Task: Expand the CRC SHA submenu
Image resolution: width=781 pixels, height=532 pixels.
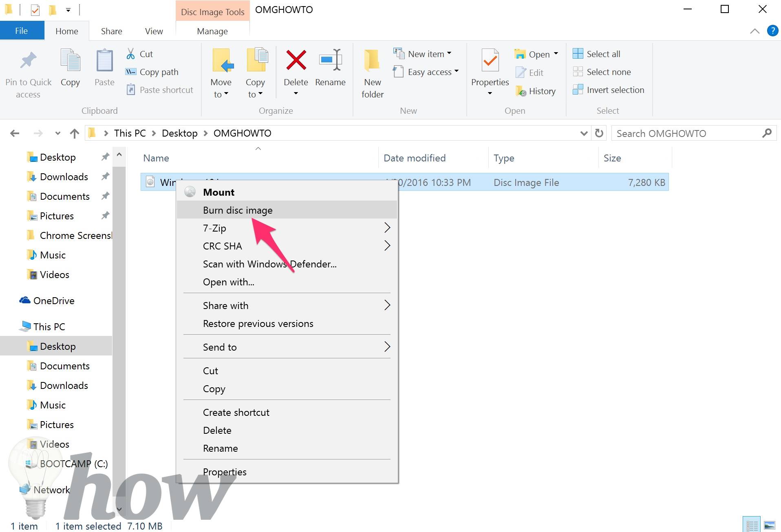Action: tap(287, 246)
